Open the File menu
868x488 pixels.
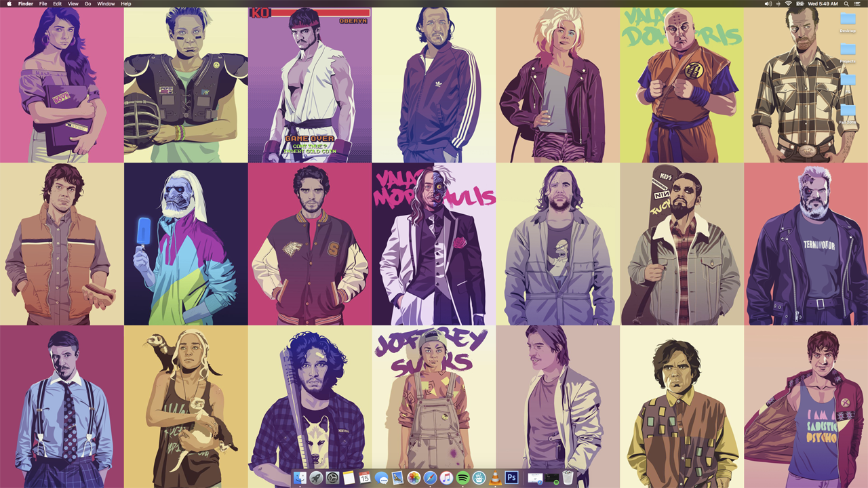(x=43, y=3)
